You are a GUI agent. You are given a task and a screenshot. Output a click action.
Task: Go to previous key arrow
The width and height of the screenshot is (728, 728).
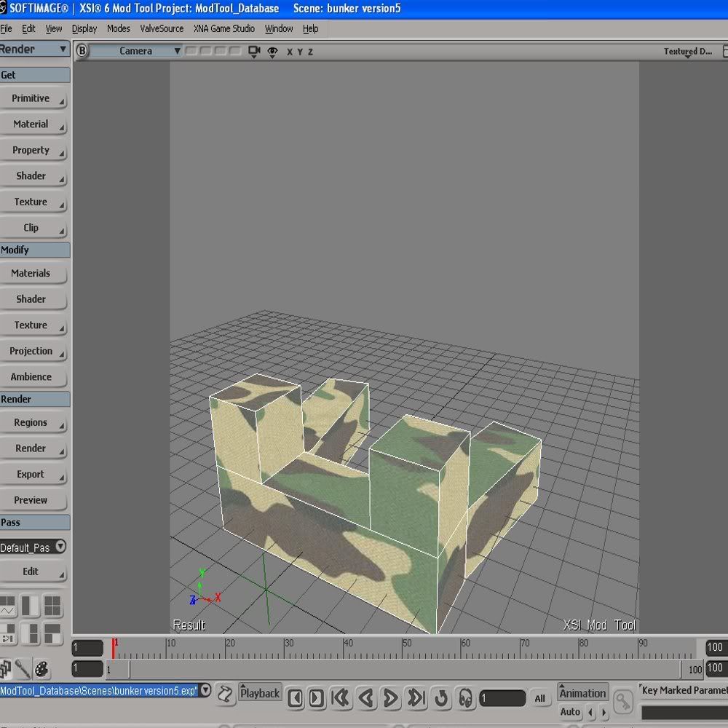click(x=590, y=712)
